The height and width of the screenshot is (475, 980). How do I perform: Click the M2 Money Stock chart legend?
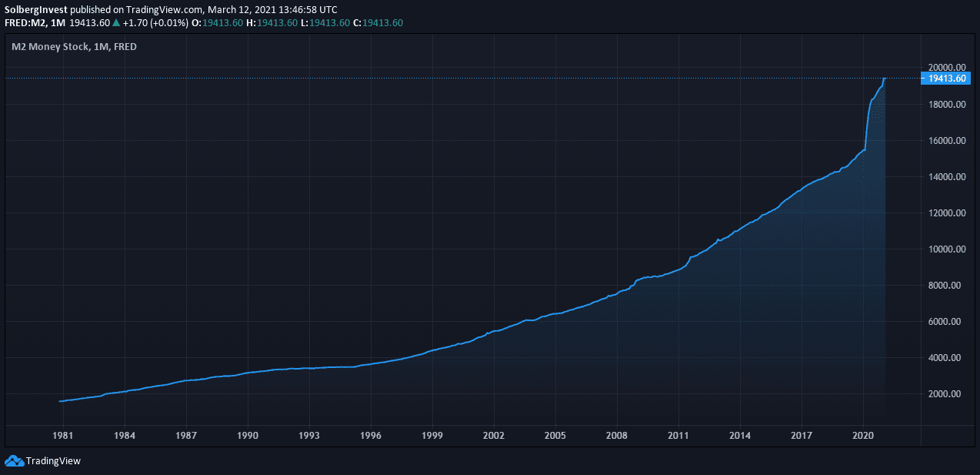[x=74, y=46]
